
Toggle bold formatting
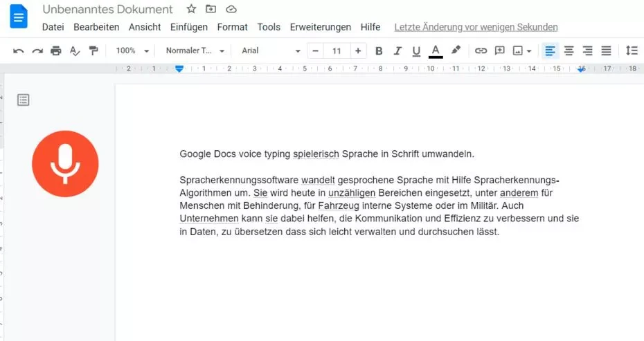[x=379, y=51]
